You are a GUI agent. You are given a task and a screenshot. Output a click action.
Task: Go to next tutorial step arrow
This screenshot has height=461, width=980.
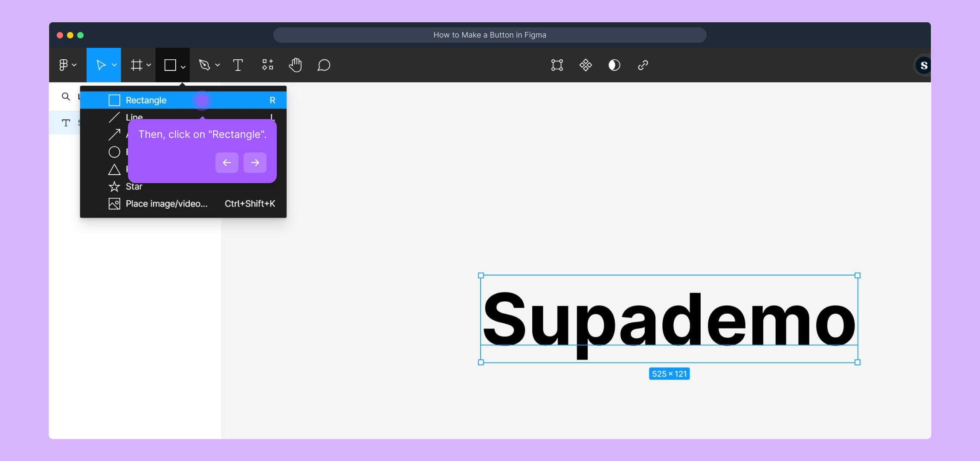(x=255, y=163)
